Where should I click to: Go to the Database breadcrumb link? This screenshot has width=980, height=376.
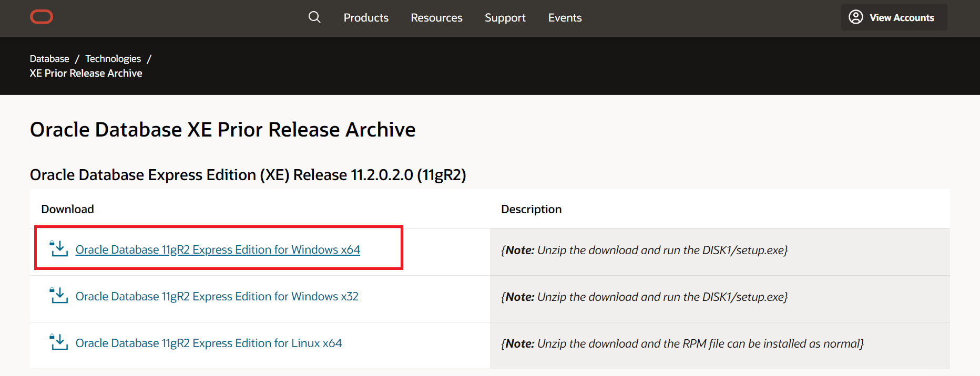pos(49,59)
